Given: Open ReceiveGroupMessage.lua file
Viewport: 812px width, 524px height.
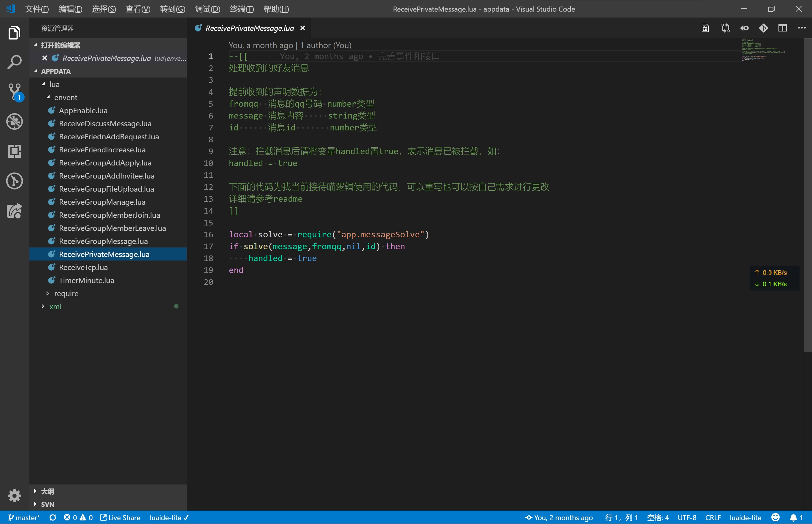Looking at the screenshot, I should click(x=108, y=241).
